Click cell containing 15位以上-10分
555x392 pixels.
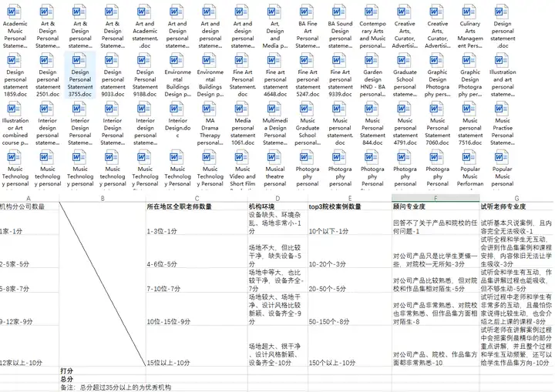point(197,346)
